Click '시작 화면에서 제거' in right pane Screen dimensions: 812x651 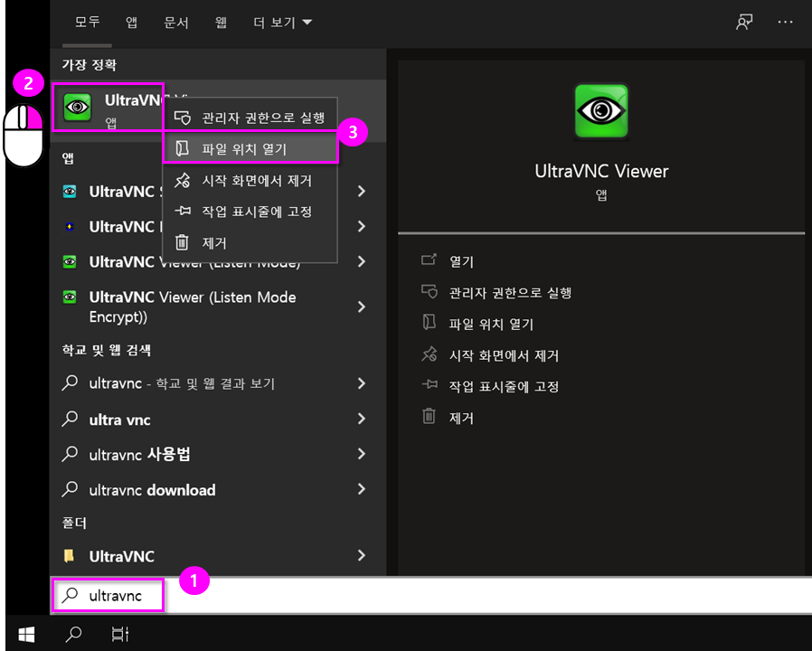pos(504,355)
